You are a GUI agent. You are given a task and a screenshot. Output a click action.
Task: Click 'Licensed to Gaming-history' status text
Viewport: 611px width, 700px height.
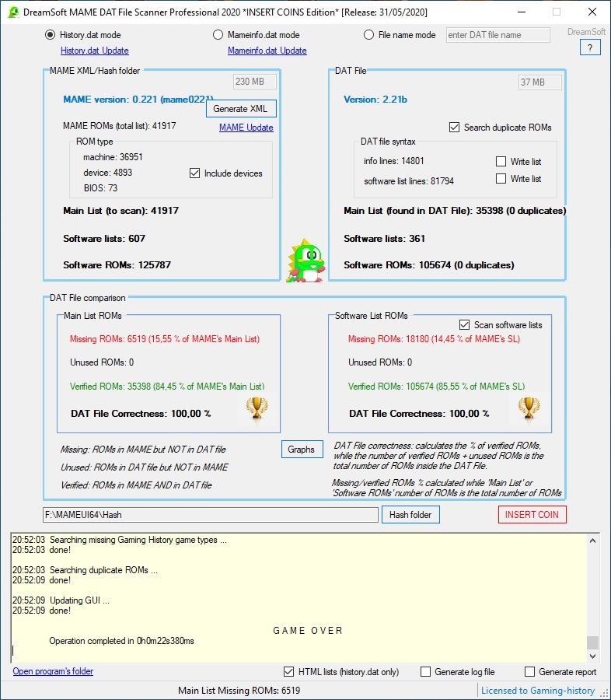538,690
